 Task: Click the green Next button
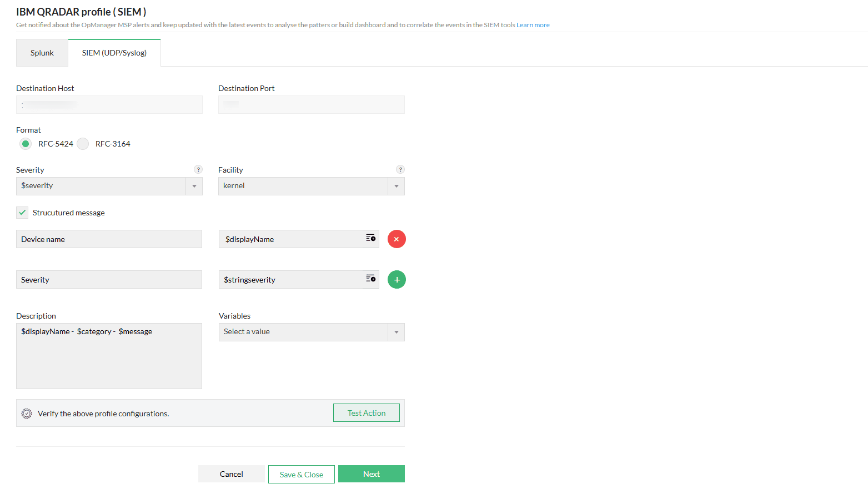click(371, 473)
